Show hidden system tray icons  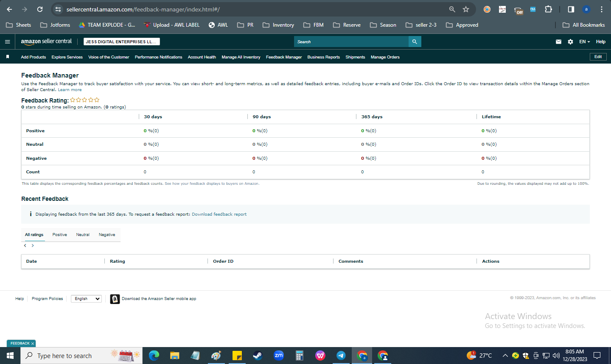[x=505, y=356]
